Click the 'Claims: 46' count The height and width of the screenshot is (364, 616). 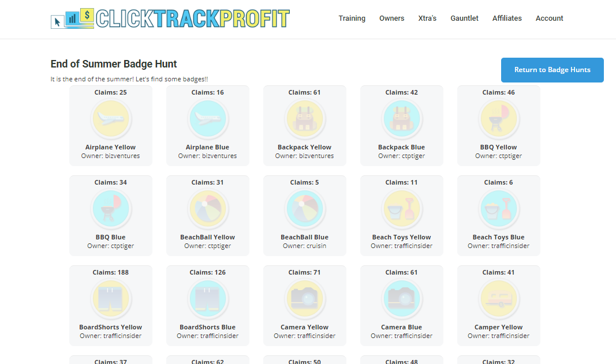point(499,93)
